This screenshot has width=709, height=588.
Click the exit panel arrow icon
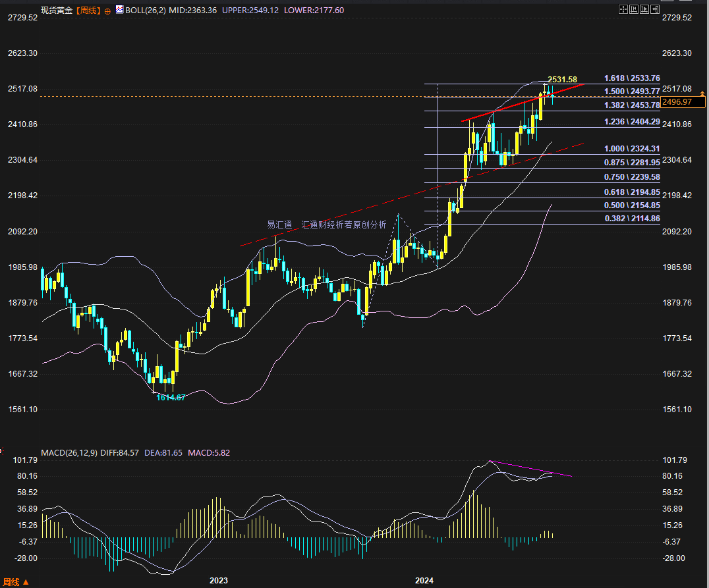point(655,9)
